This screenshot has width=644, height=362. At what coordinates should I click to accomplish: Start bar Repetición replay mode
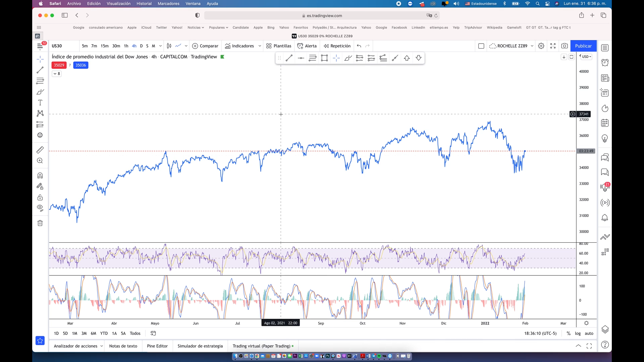tap(337, 46)
